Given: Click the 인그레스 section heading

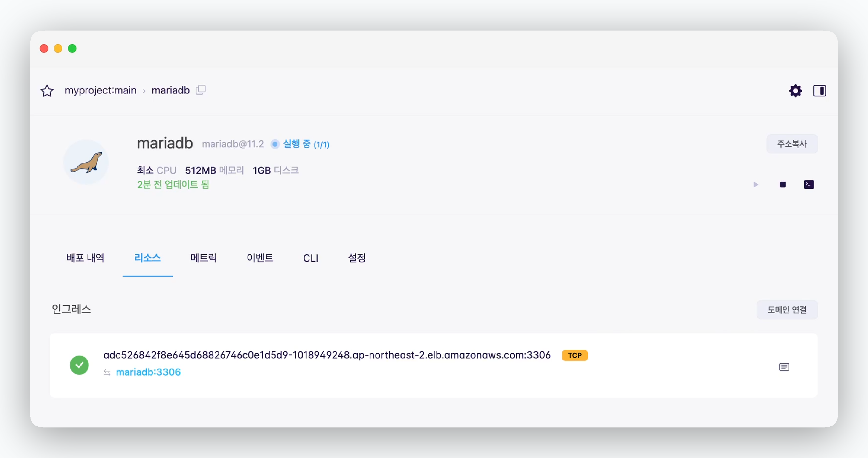Looking at the screenshot, I should point(71,309).
